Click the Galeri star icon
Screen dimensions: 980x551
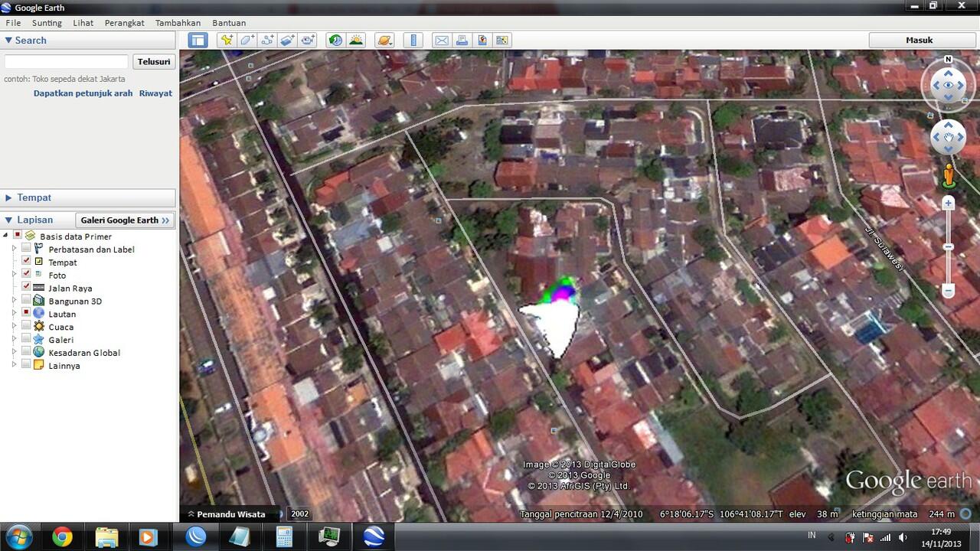point(38,339)
